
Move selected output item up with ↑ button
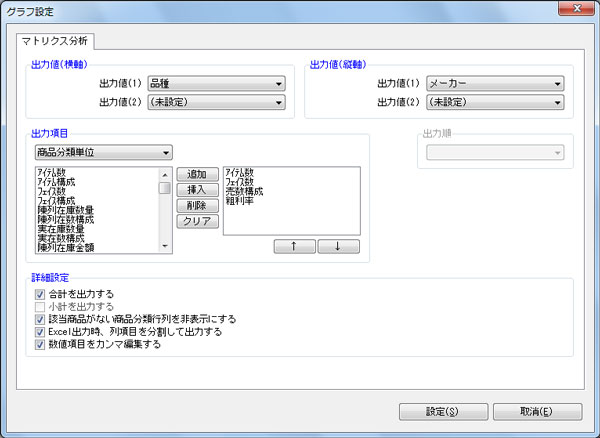click(x=296, y=246)
